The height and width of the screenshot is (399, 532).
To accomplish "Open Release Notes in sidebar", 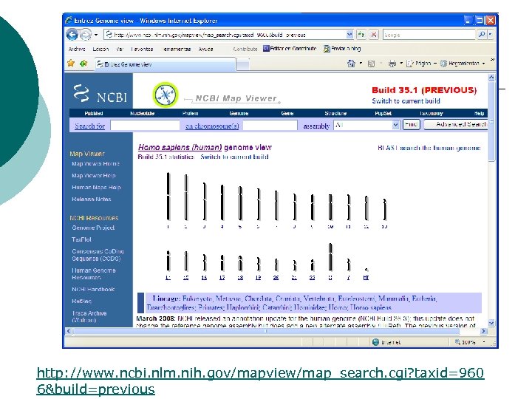I will [92, 199].
